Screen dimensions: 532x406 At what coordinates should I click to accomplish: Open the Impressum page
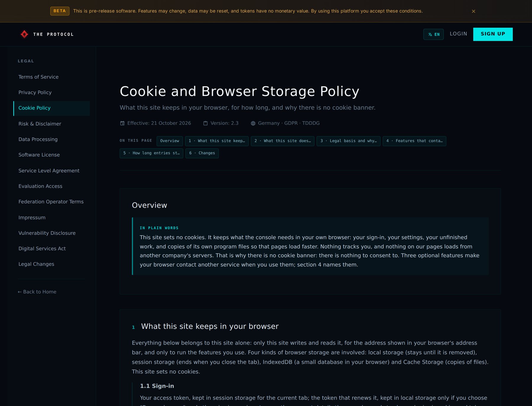pos(52,218)
